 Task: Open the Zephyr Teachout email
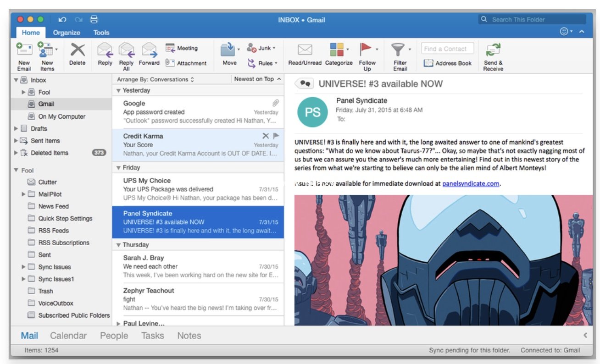(x=198, y=299)
